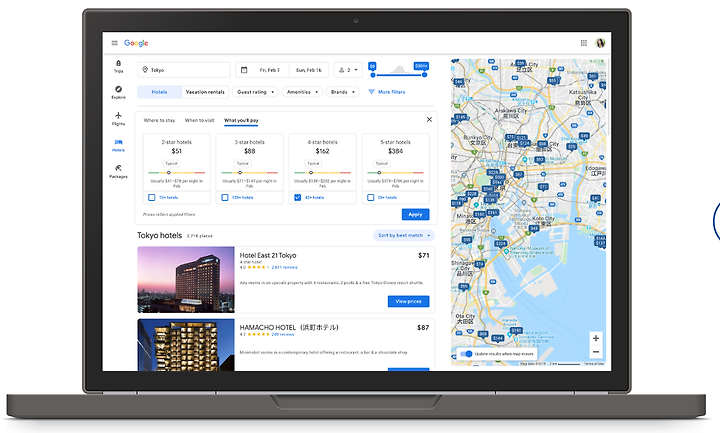Click the Google logo

pyautogui.click(x=136, y=43)
